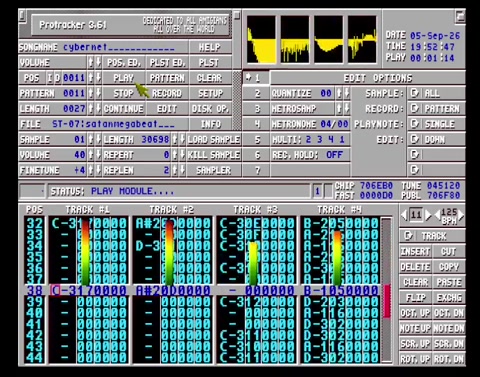This screenshot has height=377, width=480.
Task: Click KILL SAMPLE
Action: coord(214,155)
